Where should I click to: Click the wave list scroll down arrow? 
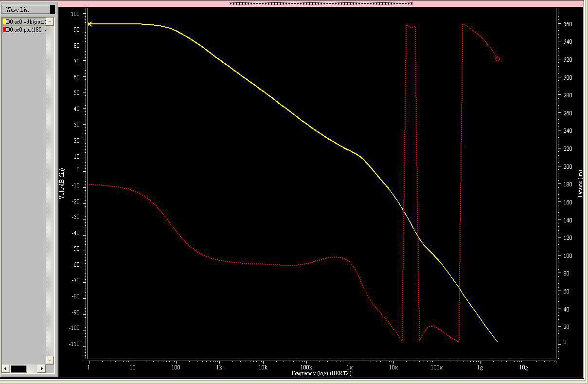[50, 360]
